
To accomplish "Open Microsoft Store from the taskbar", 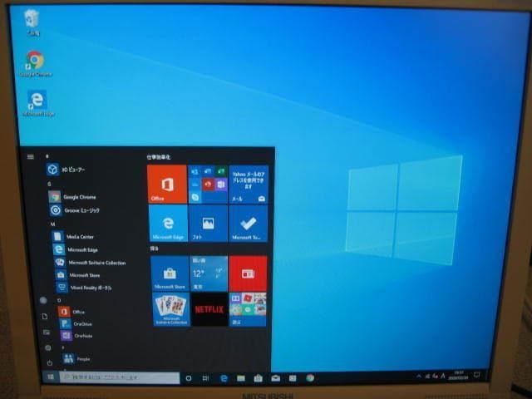I will click(x=259, y=378).
